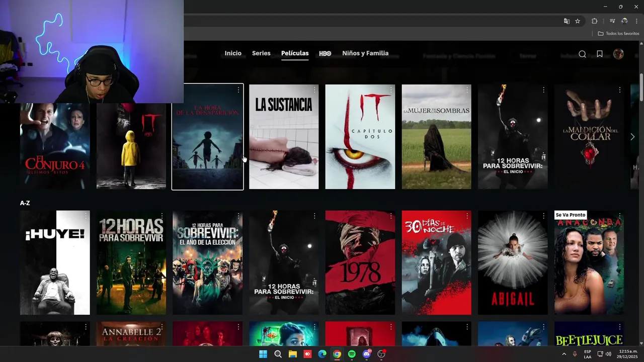Open Abigail movie poster
Image resolution: width=644 pixels, height=362 pixels.
pyautogui.click(x=513, y=262)
